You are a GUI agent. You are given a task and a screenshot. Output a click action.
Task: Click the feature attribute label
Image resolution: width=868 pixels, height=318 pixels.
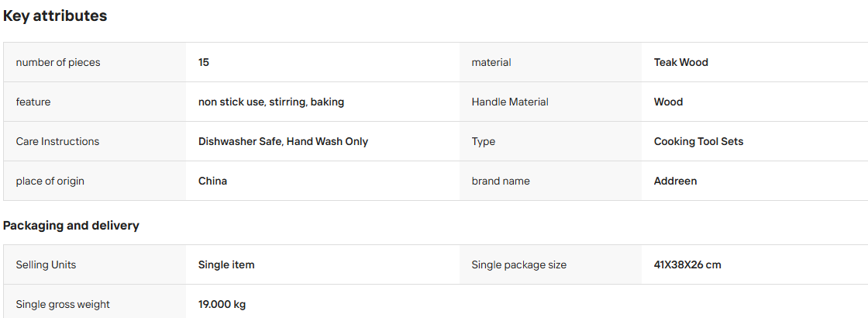tap(33, 102)
